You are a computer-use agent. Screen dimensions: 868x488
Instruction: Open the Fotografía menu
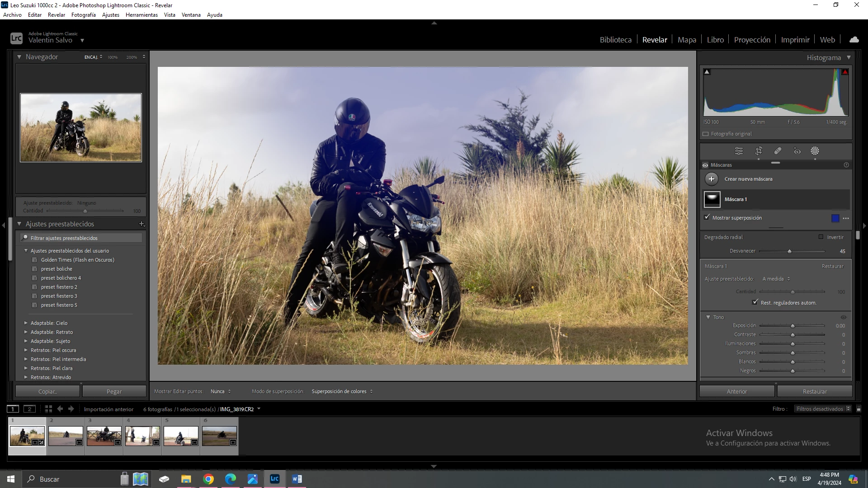pyautogui.click(x=83, y=15)
